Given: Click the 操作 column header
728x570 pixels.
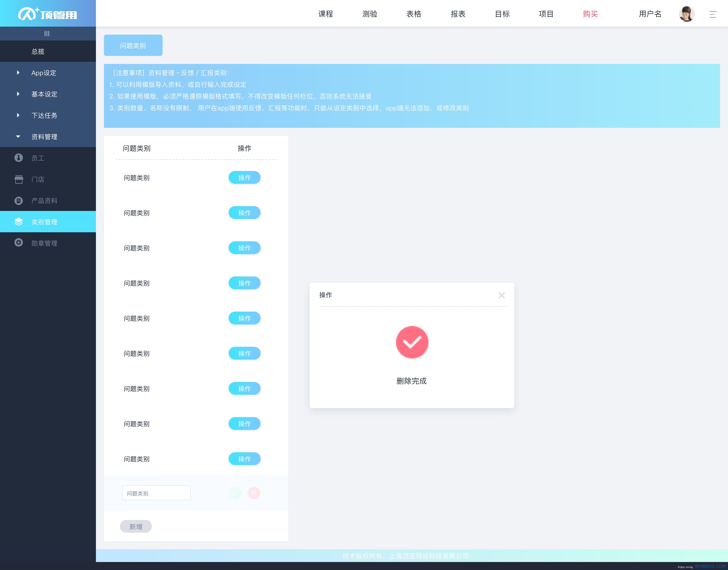Looking at the screenshot, I should (x=244, y=148).
